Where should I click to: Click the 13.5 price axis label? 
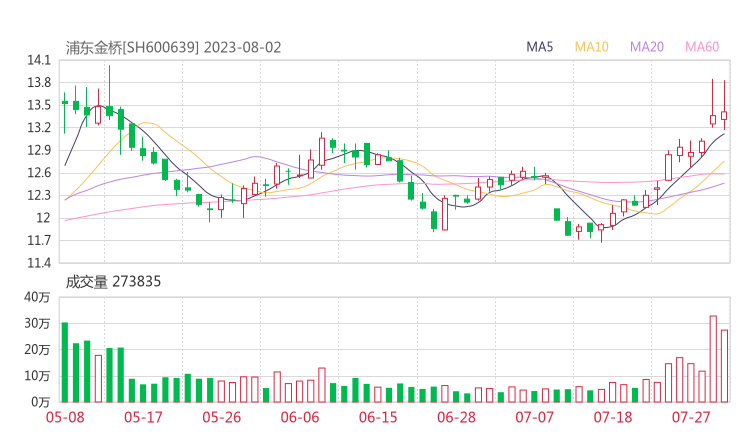tap(39, 105)
